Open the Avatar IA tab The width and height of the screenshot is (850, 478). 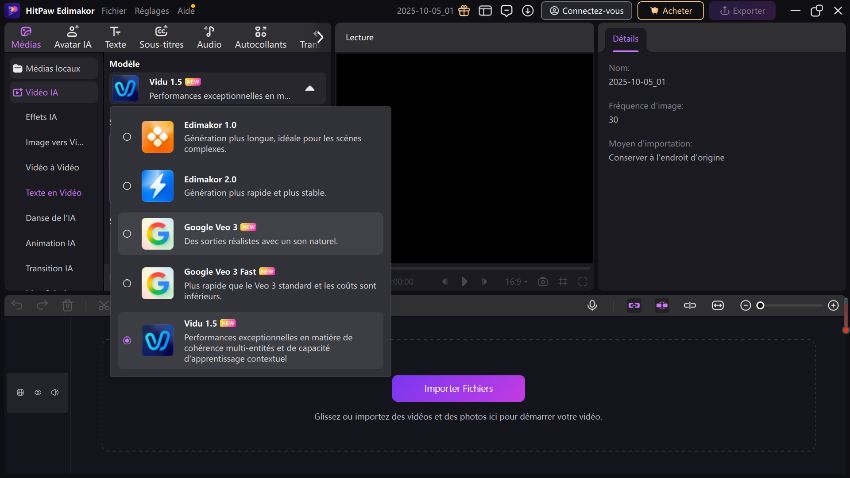[73, 37]
